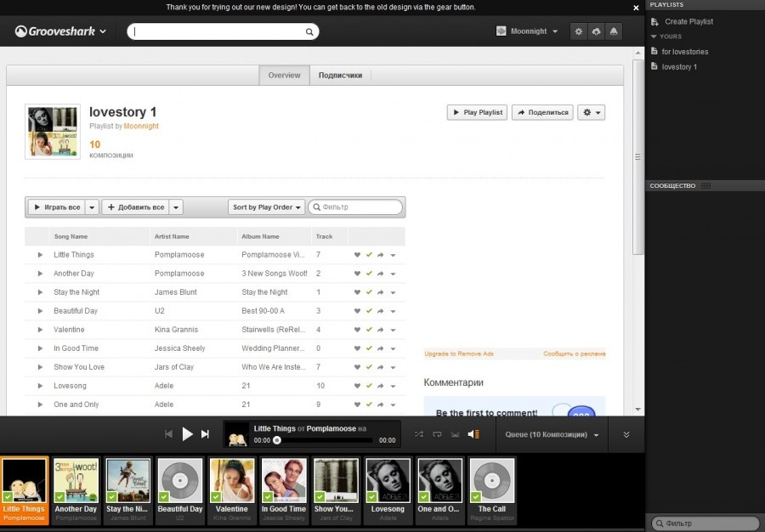Viewport: 765px width, 532px height.
Task: Open lovestory 1 playlist in sidebar
Action: 679,67
